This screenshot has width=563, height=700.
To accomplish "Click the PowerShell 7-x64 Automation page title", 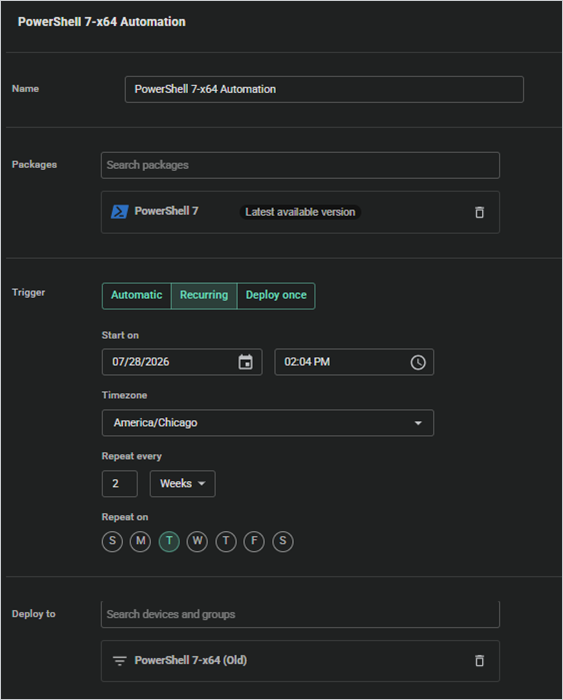I will click(x=102, y=22).
